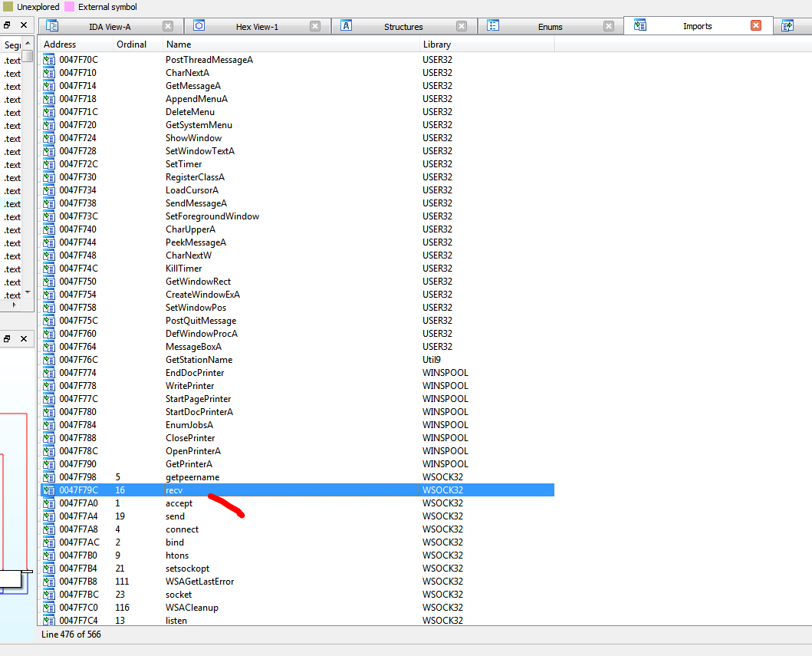Float the upper left segment panel
812x656 pixels.
(x=7, y=25)
